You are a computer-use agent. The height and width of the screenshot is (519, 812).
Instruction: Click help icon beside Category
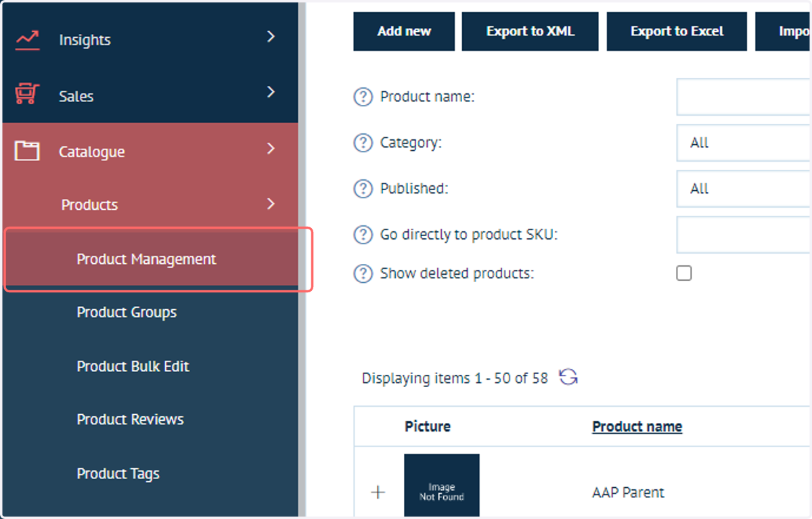[x=363, y=143]
